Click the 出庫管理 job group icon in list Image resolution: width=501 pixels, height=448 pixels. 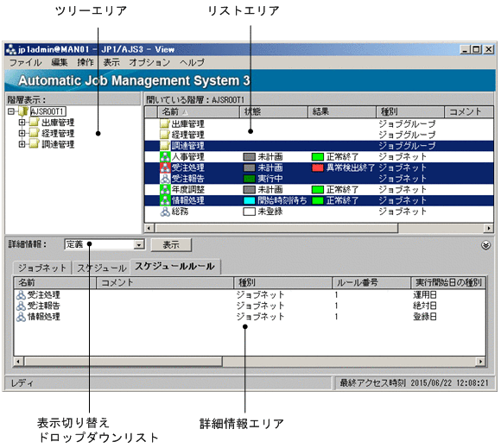tap(165, 124)
